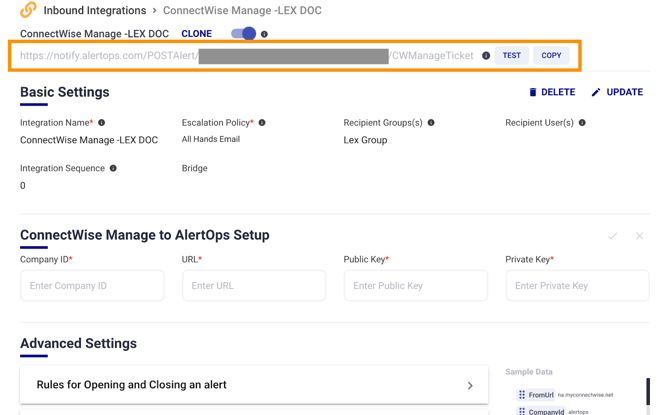The image size is (670, 415).
Task: Click the Integration Sequence info icon
Action: [113, 168]
